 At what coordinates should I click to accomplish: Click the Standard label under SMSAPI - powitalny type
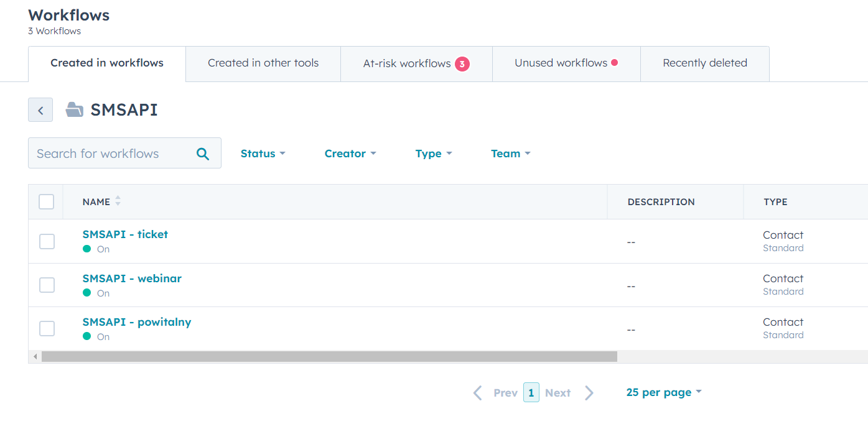[x=783, y=335]
